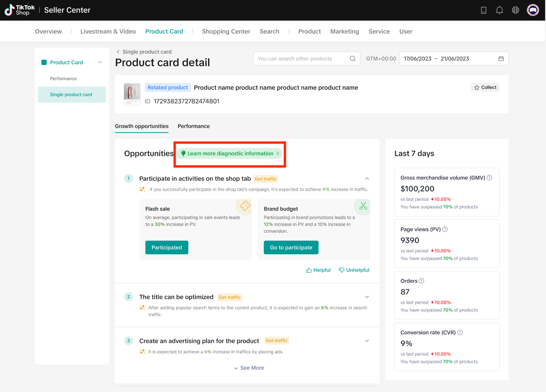
Task: Click See More to show more opportunities
Action: point(249,368)
